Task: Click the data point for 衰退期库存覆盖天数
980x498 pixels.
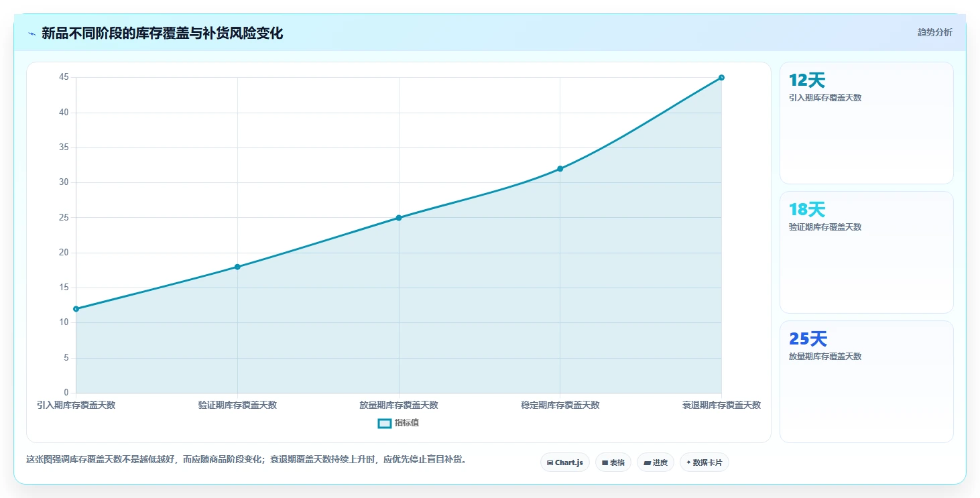Action: [x=721, y=78]
